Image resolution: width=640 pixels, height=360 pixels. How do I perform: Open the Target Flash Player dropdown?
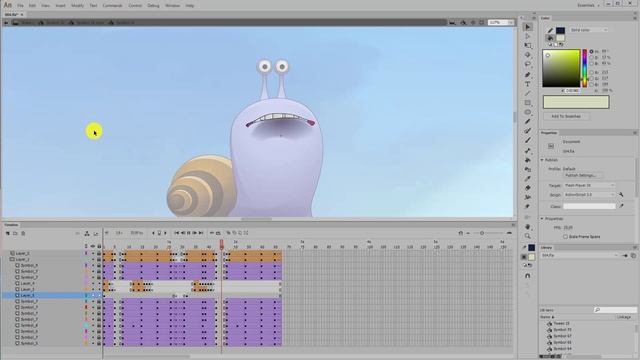[x=589, y=185]
